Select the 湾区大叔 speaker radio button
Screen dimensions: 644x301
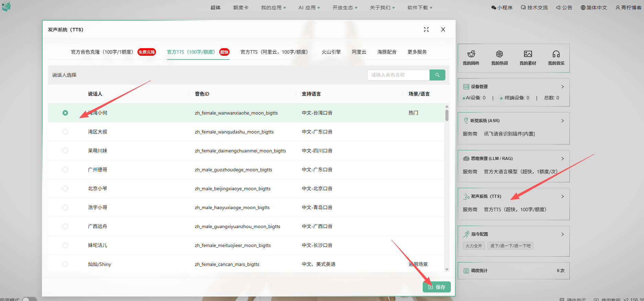tap(65, 132)
